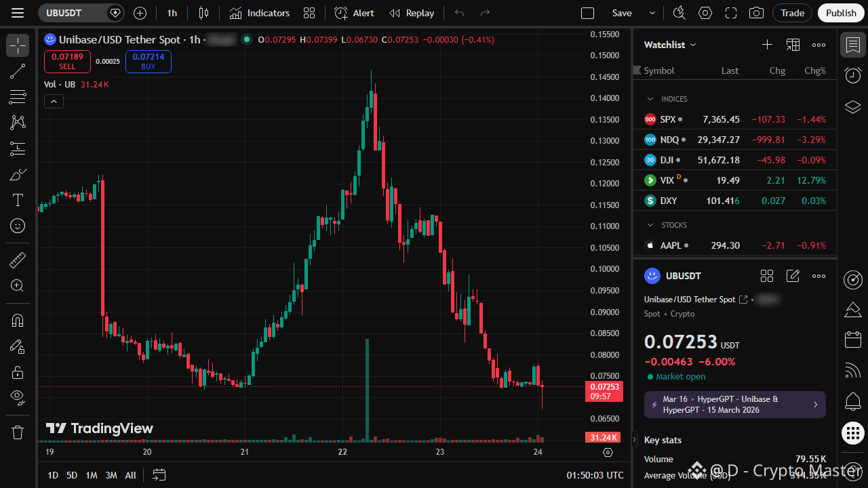The height and width of the screenshot is (488, 868).
Task: Select the brush drawing tool
Action: [18, 174]
